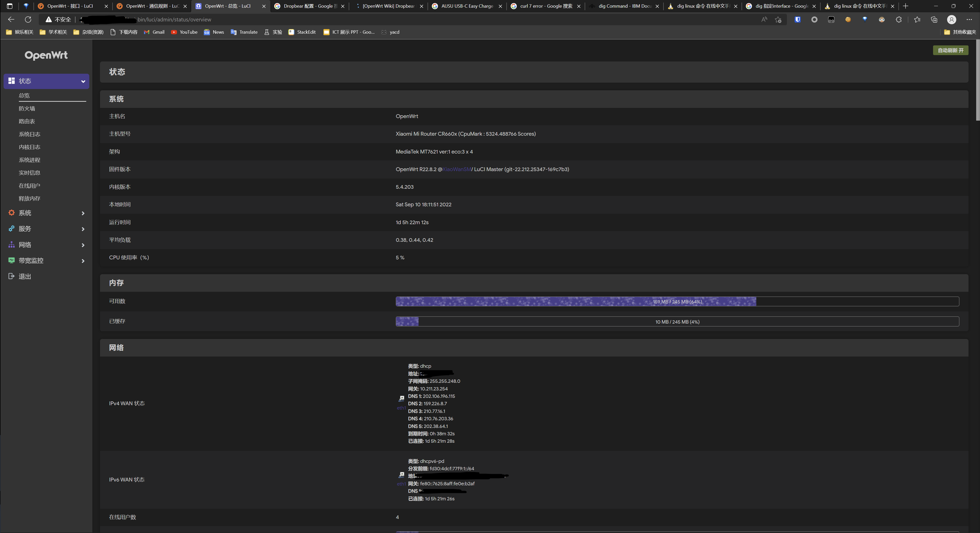Click the 带宽监控 monitor icon in sidebar
Screen dimensions: 980x533
tap(11, 261)
